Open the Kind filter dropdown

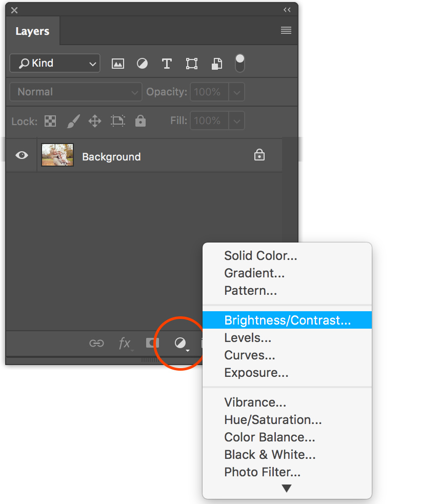(x=55, y=64)
